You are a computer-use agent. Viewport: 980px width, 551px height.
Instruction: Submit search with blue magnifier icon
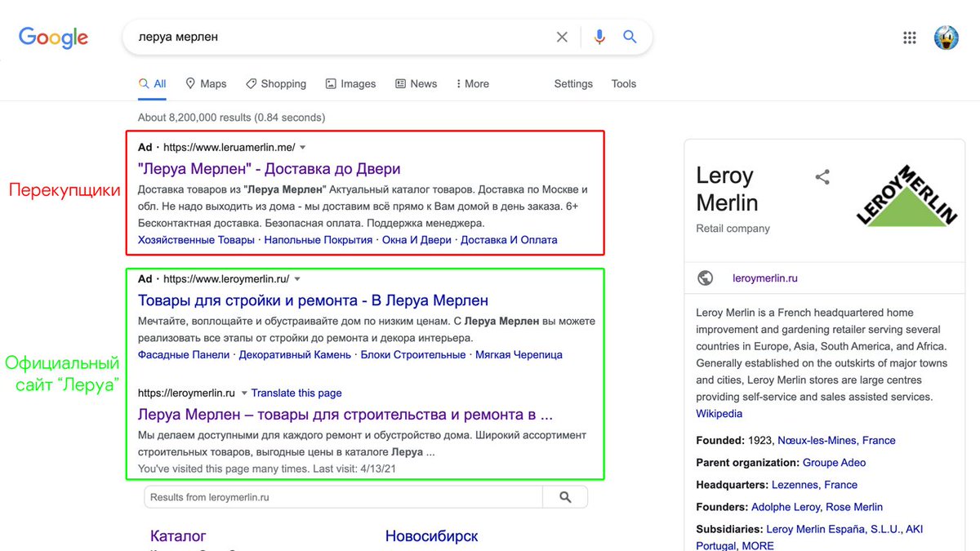630,37
